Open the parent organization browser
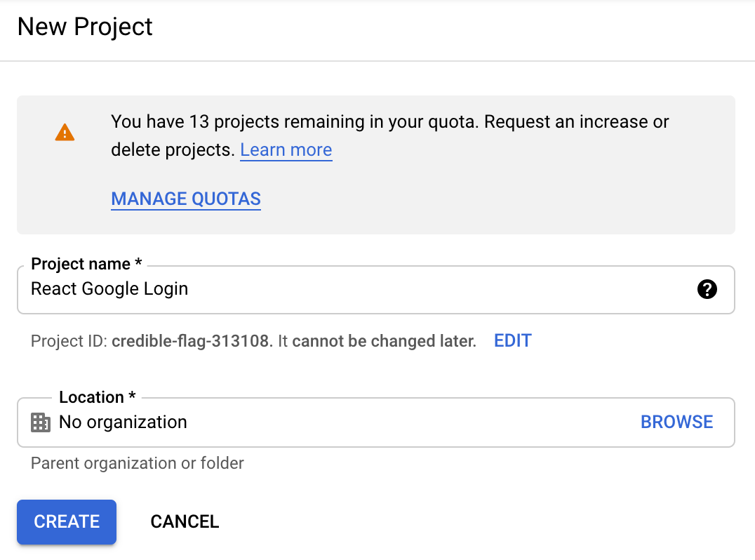Viewport: 755px width, 560px height. [x=676, y=422]
